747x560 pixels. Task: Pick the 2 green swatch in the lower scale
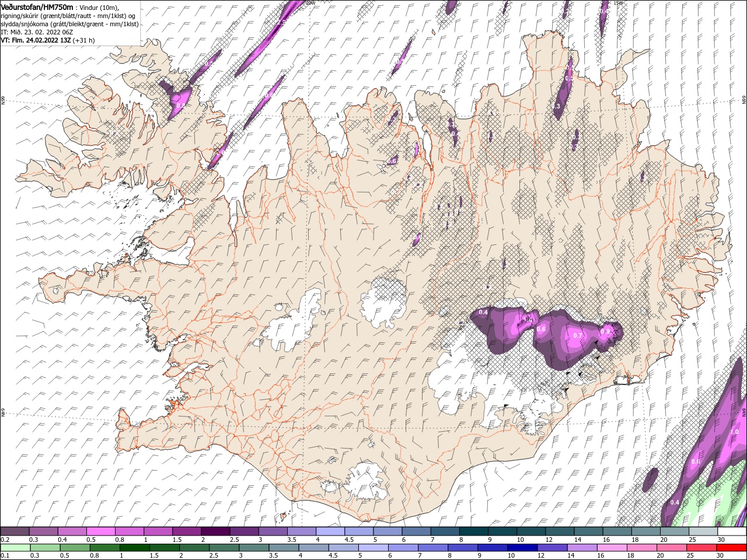(194, 547)
